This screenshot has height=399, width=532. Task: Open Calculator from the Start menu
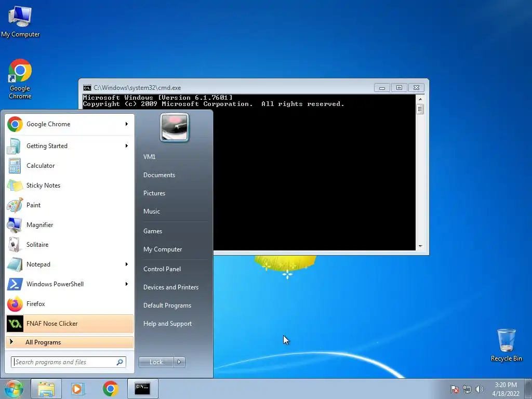point(70,166)
